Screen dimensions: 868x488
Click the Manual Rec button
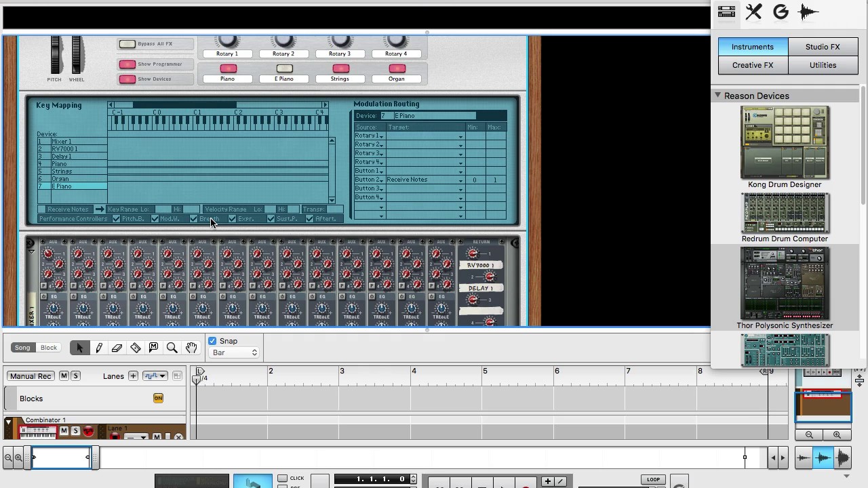(31, 376)
